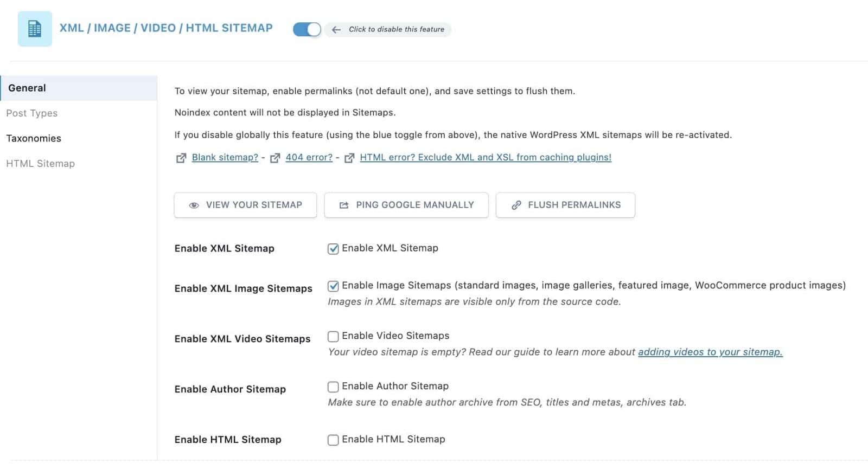The height and width of the screenshot is (470, 868).
Task: Follow adding videos to your sitemap link
Action: 710,352
